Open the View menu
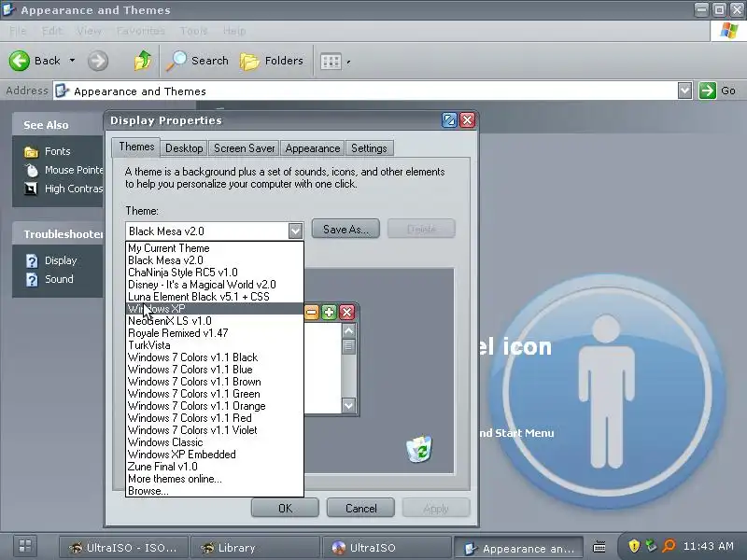 tap(89, 31)
